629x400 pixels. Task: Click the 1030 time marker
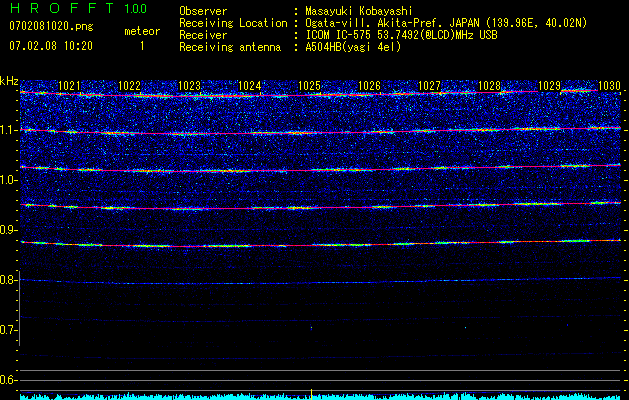click(609, 87)
